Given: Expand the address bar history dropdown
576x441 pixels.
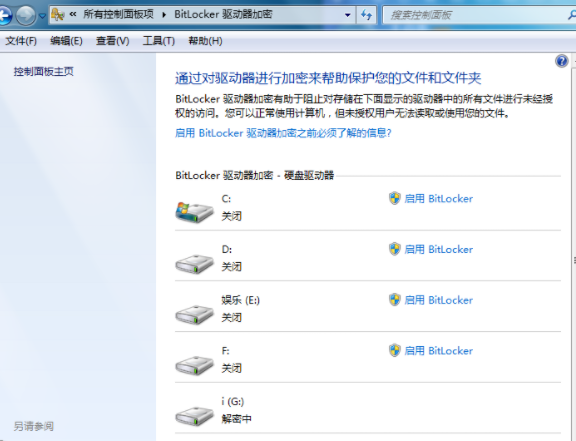Looking at the screenshot, I should 348,15.
